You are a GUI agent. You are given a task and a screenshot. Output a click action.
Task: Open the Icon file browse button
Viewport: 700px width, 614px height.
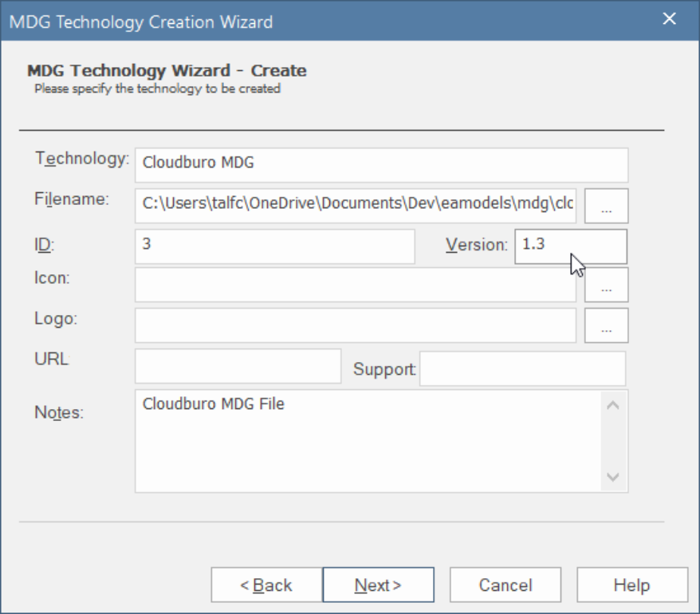(606, 285)
